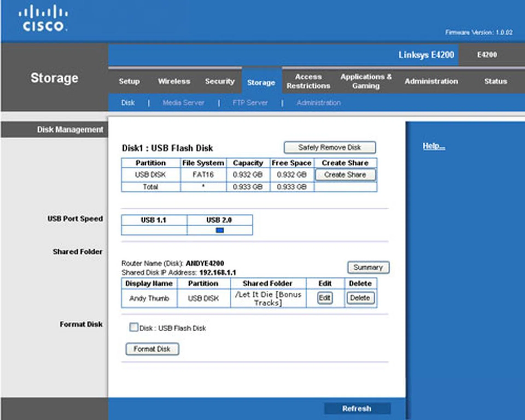Open Access Restrictions tab
Viewport: 525px width, 420px height.
[x=308, y=81]
